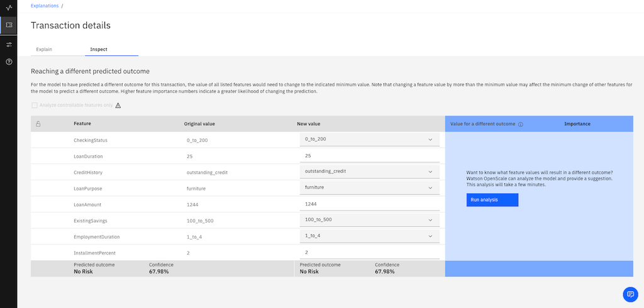
Task: Select the Explanations ticket icon in sidebar
Action: (x=9, y=25)
